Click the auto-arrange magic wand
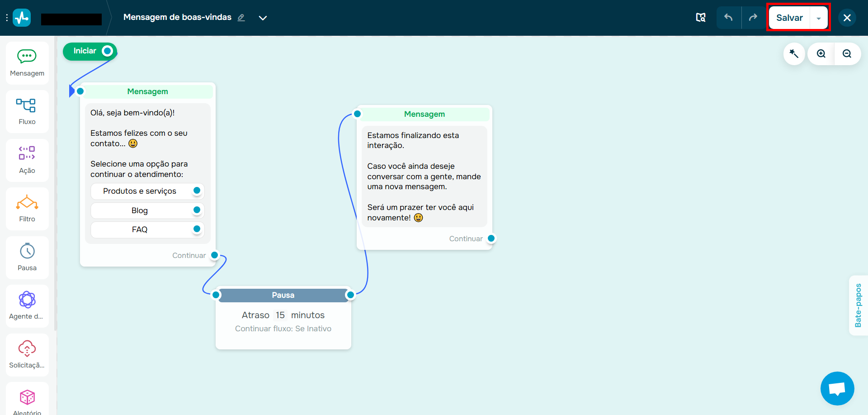The image size is (868, 415). click(x=794, y=53)
